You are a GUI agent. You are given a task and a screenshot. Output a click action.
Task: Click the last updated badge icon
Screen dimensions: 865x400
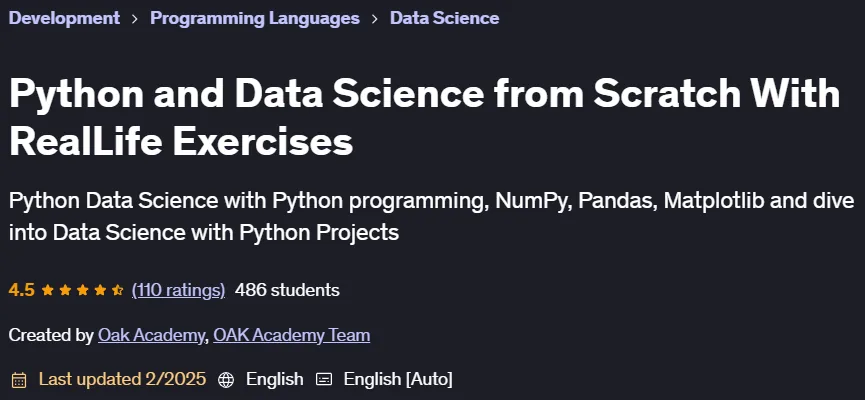click(19, 380)
